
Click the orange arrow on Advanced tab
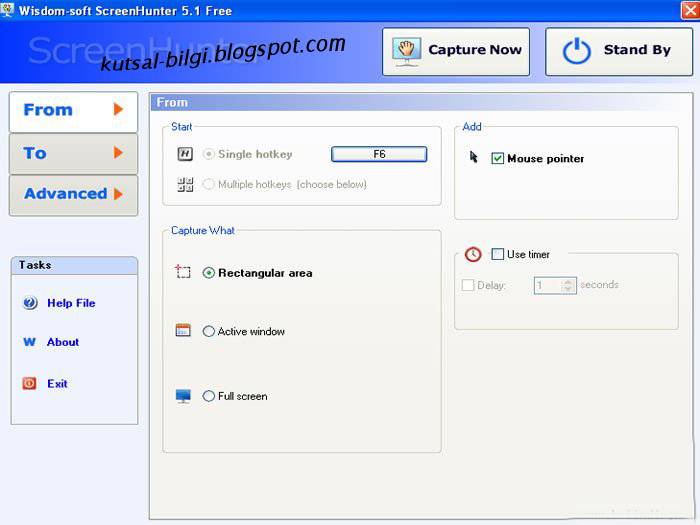[118, 194]
